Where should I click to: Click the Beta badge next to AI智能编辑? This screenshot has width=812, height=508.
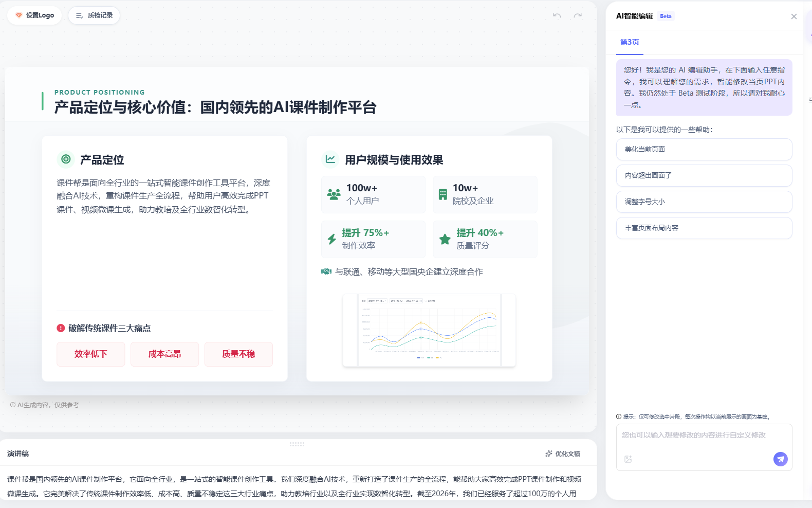point(666,16)
